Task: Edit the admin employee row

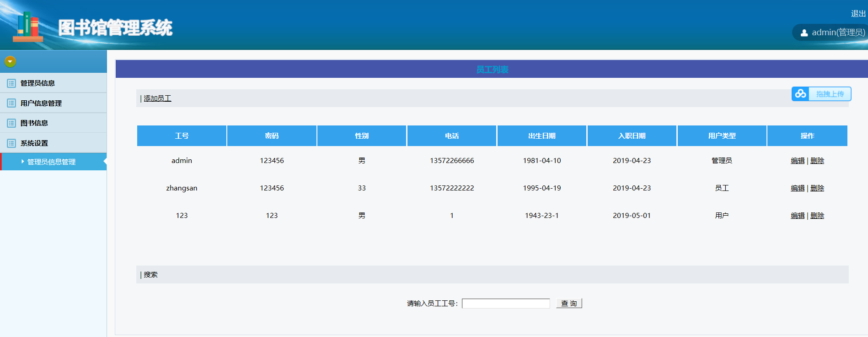Action: pos(798,161)
